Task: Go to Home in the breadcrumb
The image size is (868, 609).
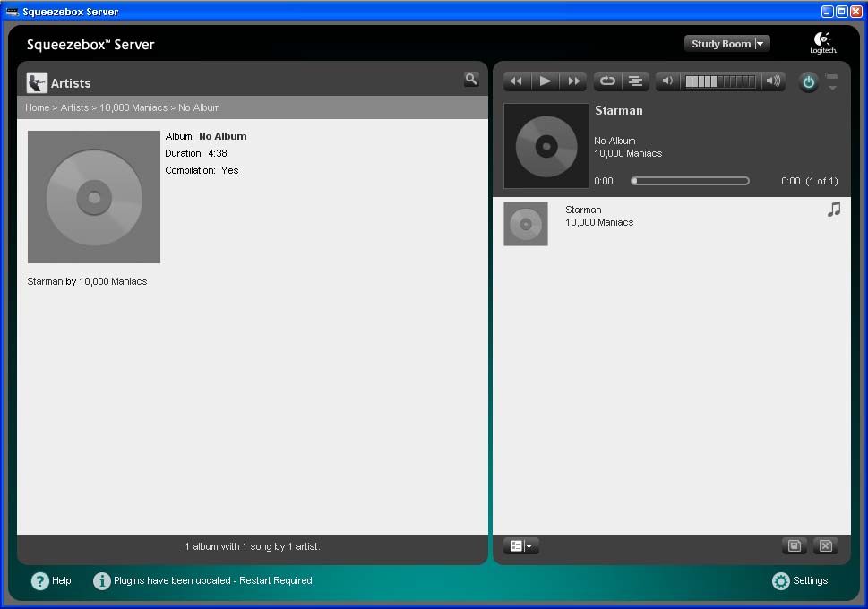Action: pos(37,107)
